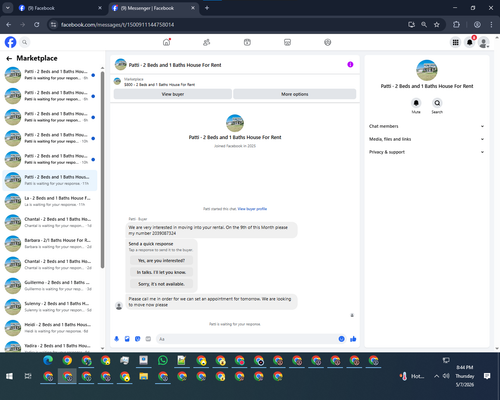
Task: Open the Facebook logo home link
Action: 10,42
